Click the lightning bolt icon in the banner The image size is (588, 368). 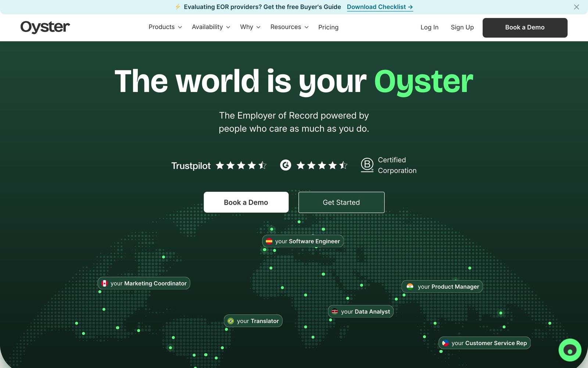click(178, 7)
